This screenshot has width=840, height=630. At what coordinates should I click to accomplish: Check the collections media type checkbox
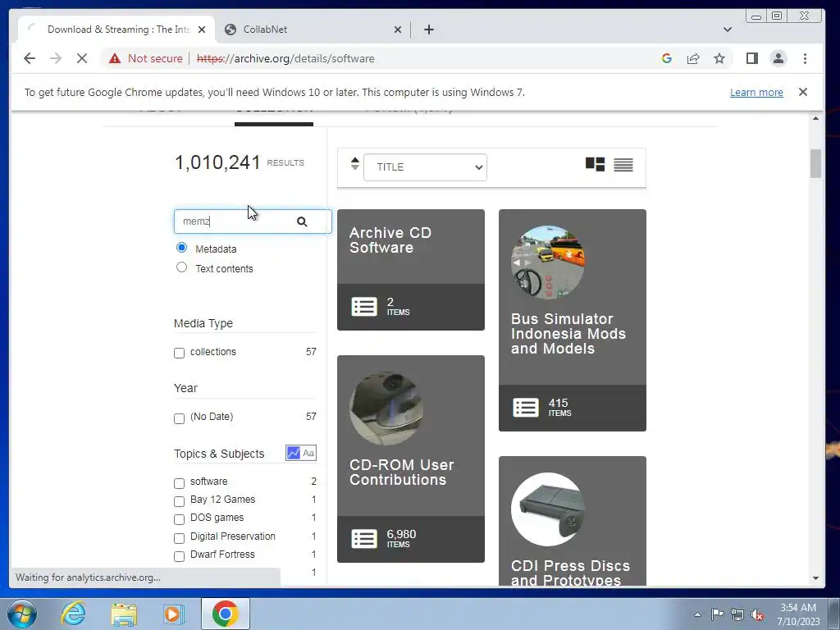pos(180,353)
